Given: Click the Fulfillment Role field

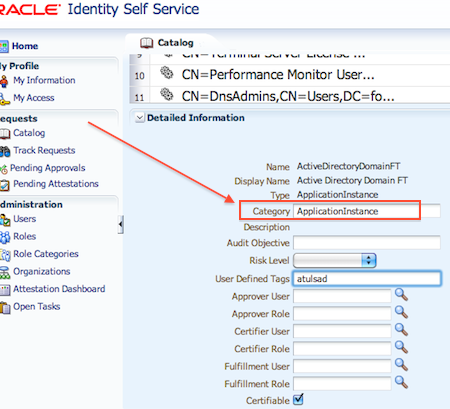Looking at the screenshot, I should pos(342,384).
